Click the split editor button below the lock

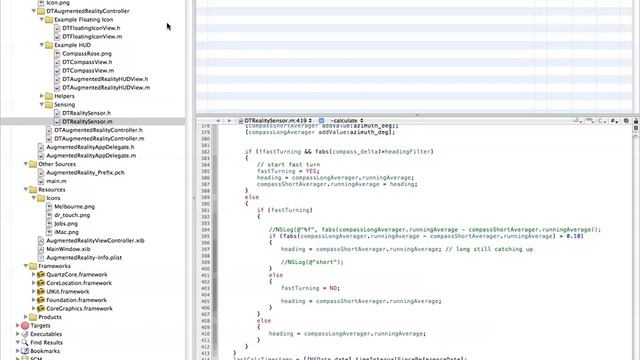(x=636, y=128)
